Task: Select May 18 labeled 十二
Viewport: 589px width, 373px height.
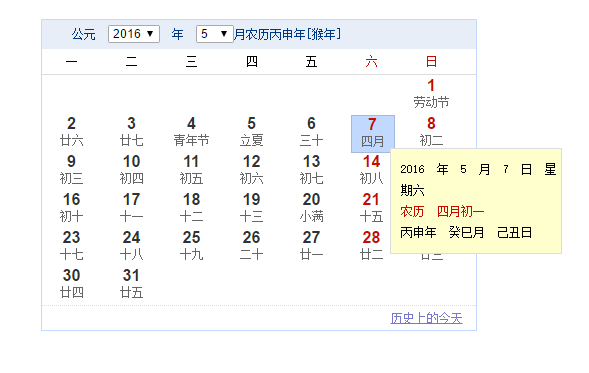Action: click(192, 208)
